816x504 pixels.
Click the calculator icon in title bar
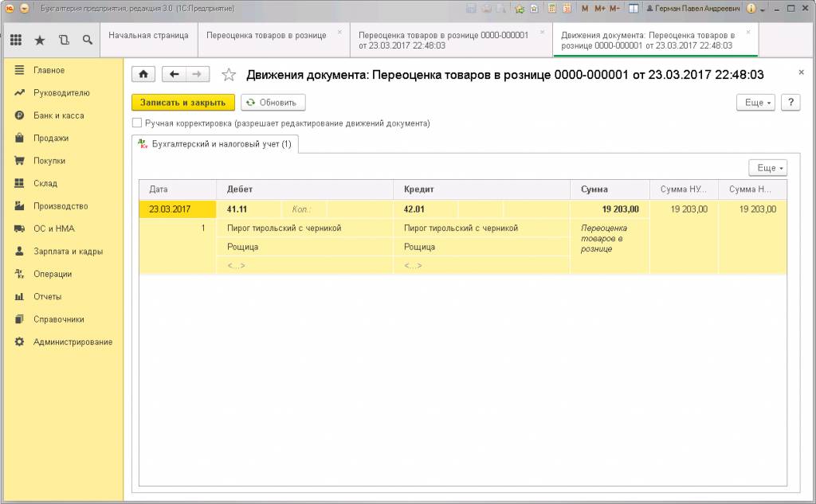click(x=552, y=8)
